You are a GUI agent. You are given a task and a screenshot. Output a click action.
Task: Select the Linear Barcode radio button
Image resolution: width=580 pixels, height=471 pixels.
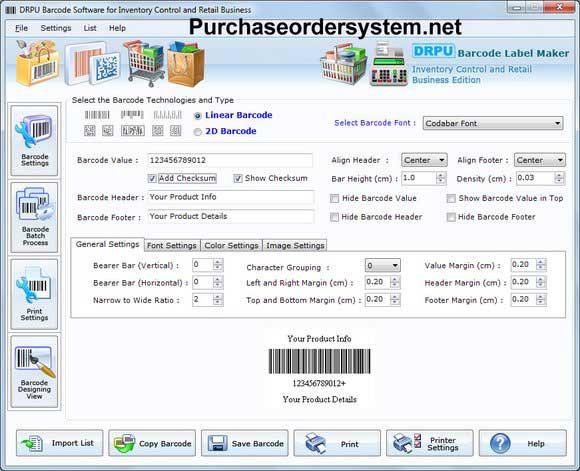click(198, 116)
